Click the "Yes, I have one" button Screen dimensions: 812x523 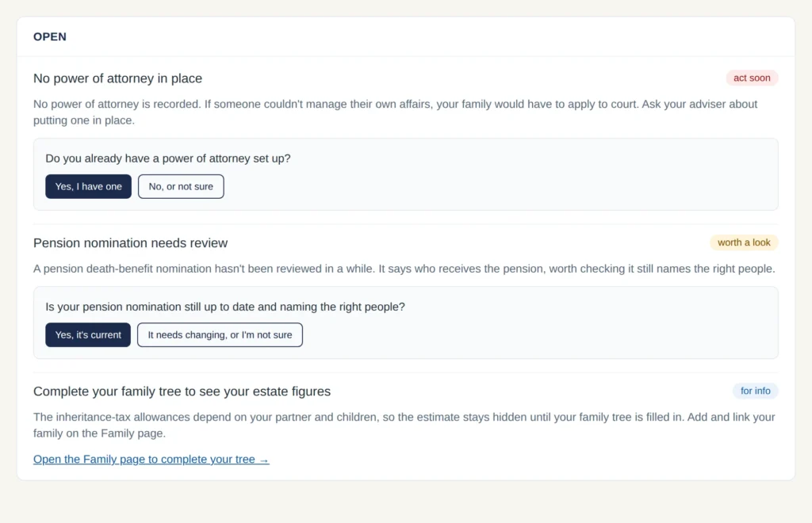88,186
